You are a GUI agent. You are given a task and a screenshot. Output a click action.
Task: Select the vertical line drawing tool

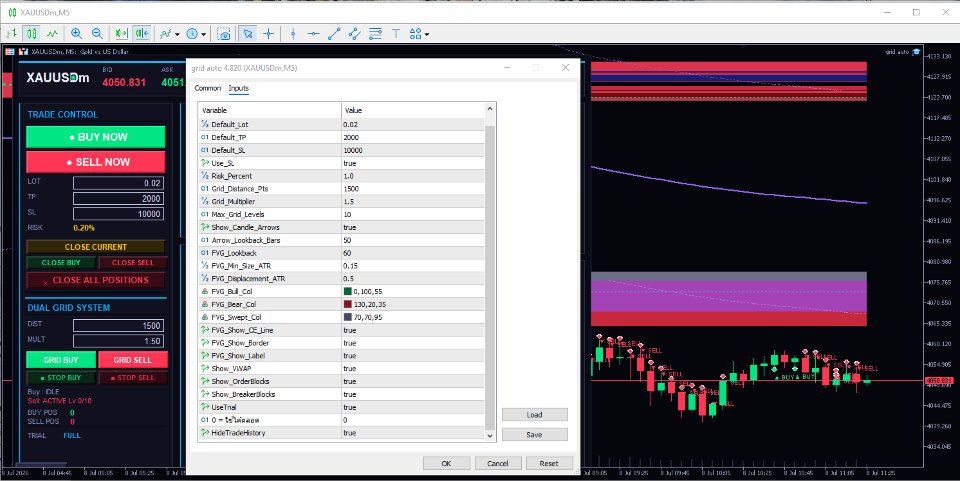(x=293, y=34)
